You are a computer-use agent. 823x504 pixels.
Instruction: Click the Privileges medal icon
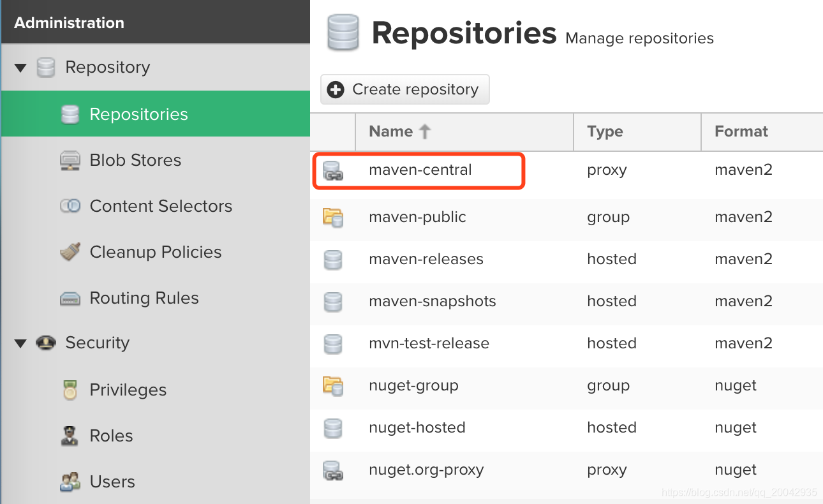(70, 390)
